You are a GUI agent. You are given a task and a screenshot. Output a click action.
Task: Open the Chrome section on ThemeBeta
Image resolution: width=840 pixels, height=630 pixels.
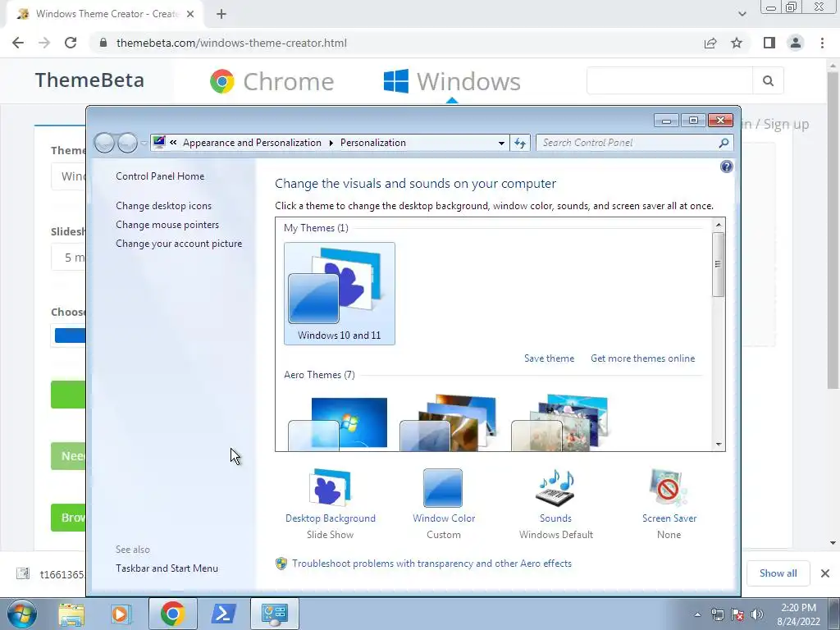point(272,81)
